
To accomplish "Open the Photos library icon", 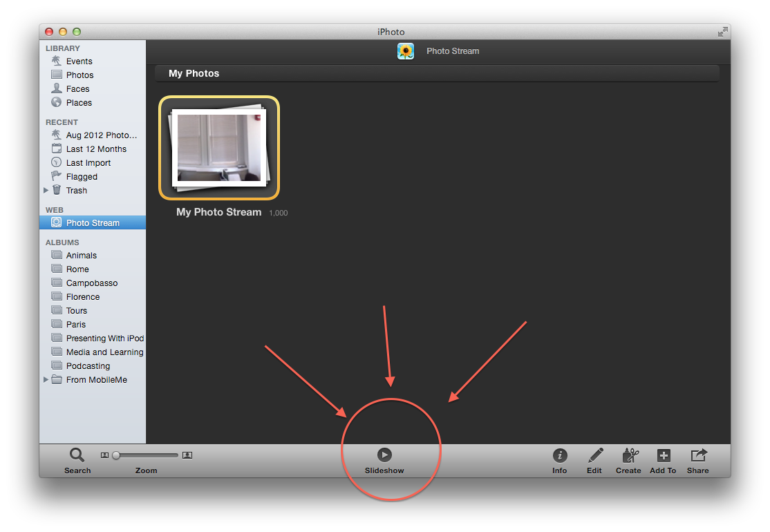I will tap(57, 75).
